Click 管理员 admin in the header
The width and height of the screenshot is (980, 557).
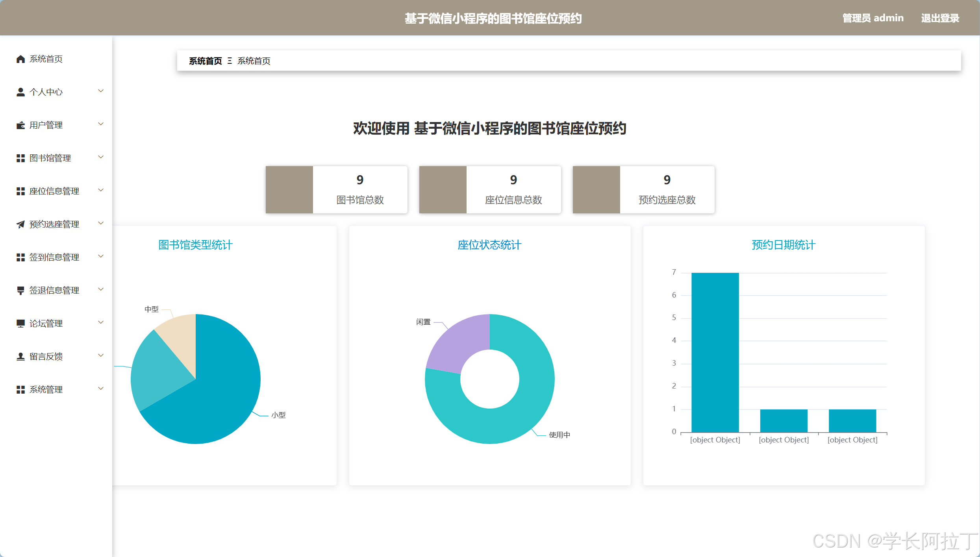tap(873, 18)
